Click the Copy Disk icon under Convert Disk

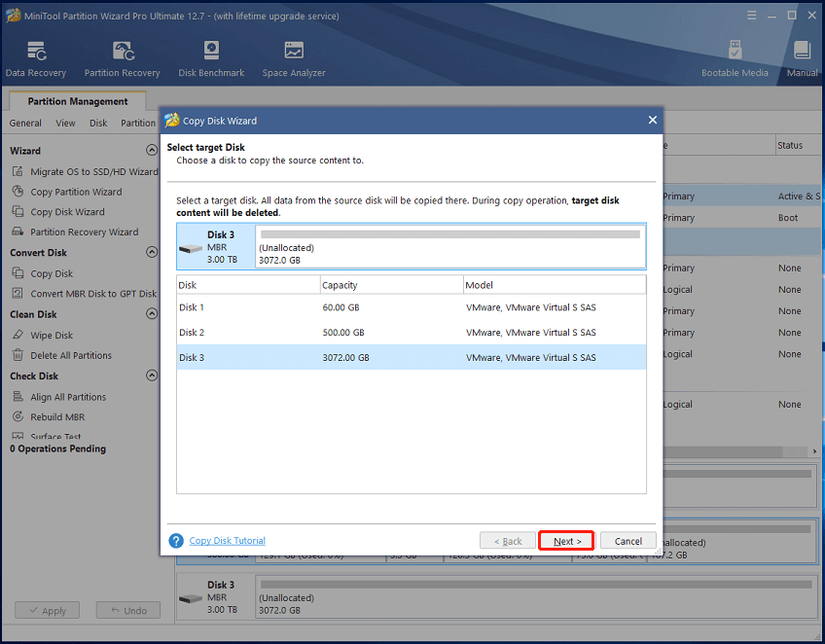click(18, 273)
